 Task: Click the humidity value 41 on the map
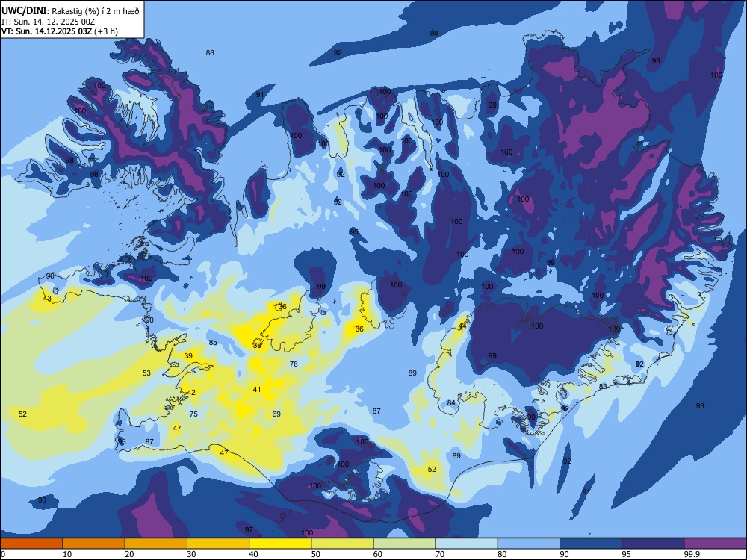tap(257, 390)
